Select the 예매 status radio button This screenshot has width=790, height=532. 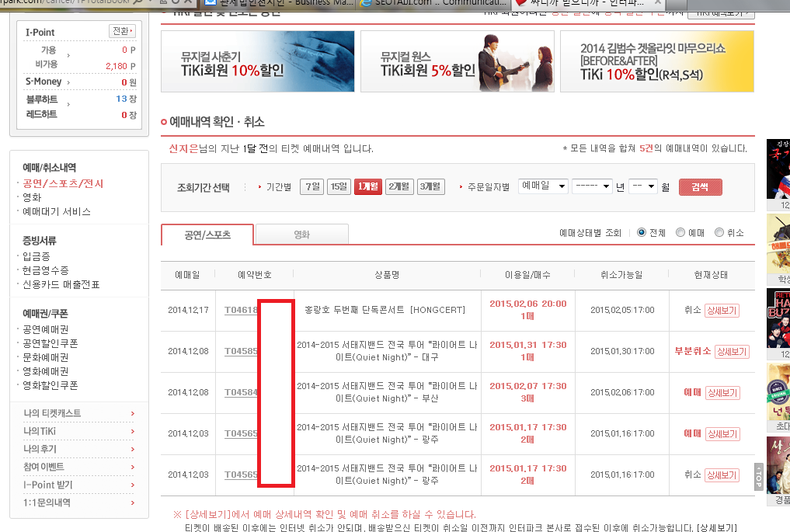(680, 232)
